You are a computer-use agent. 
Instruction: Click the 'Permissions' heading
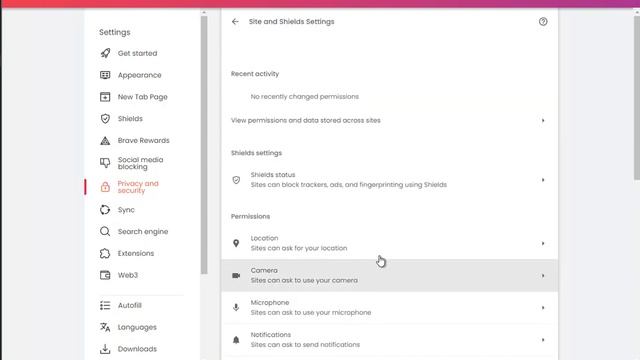pos(250,216)
